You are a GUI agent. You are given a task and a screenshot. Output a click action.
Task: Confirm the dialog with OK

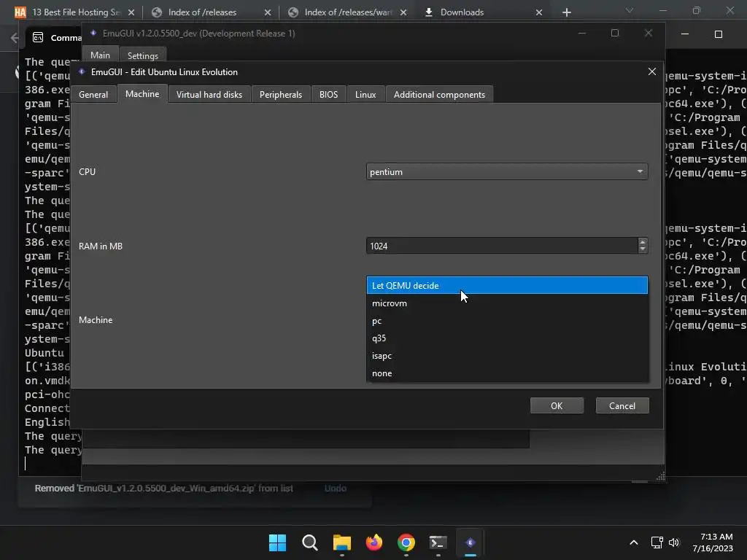(557, 405)
